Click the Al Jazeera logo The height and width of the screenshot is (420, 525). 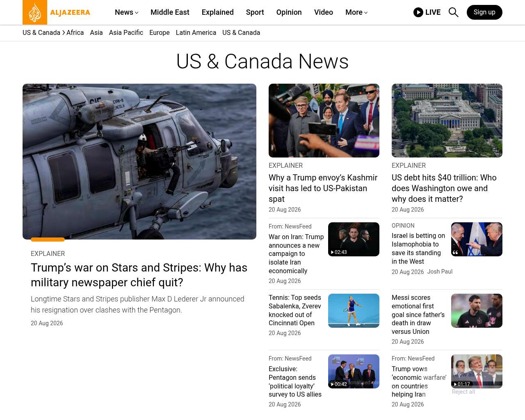tap(57, 12)
